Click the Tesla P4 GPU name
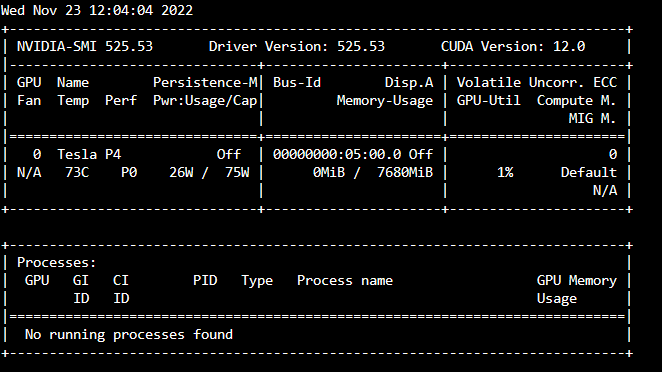 pyautogui.click(x=89, y=154)
